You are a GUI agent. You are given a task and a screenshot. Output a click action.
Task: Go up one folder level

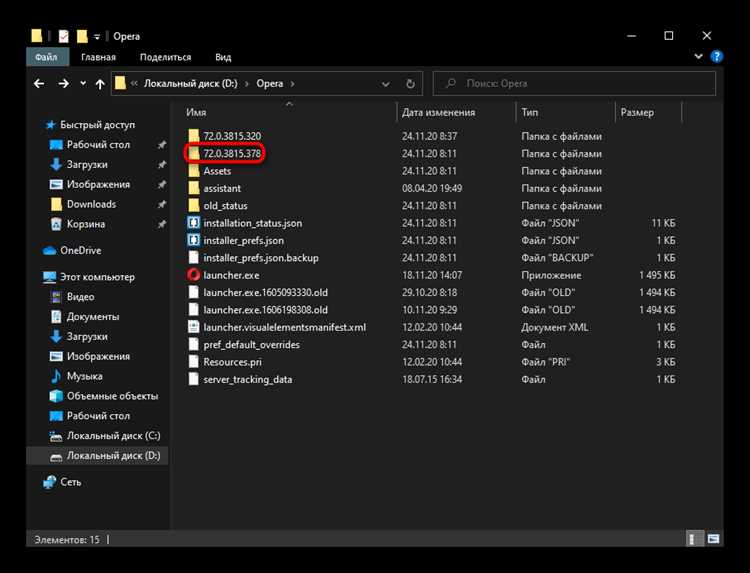(99, 84)
